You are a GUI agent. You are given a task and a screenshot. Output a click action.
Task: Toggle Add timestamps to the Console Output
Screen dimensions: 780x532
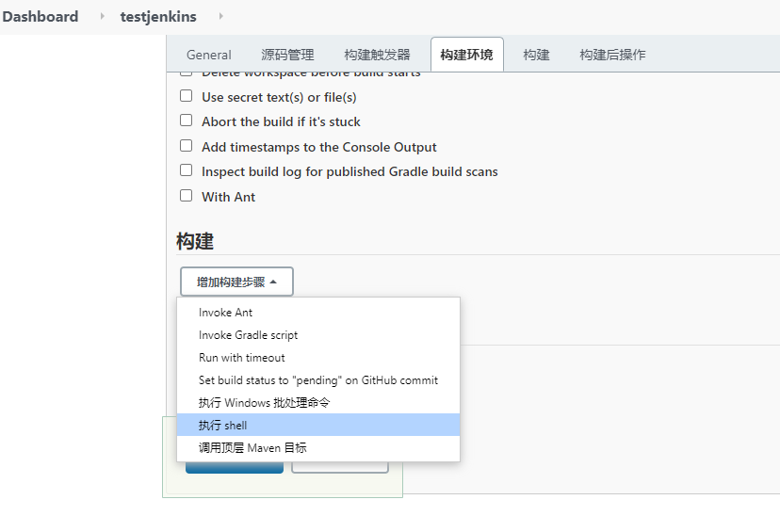click(186, 146)
